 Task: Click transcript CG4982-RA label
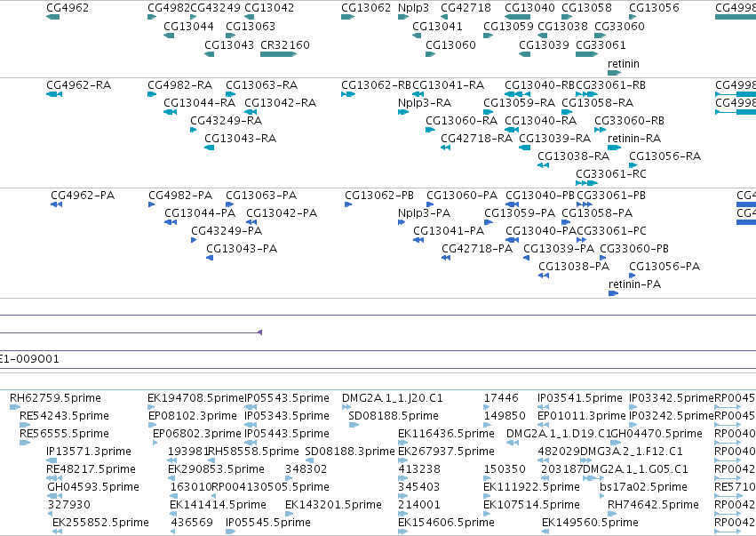click(179, 85)
